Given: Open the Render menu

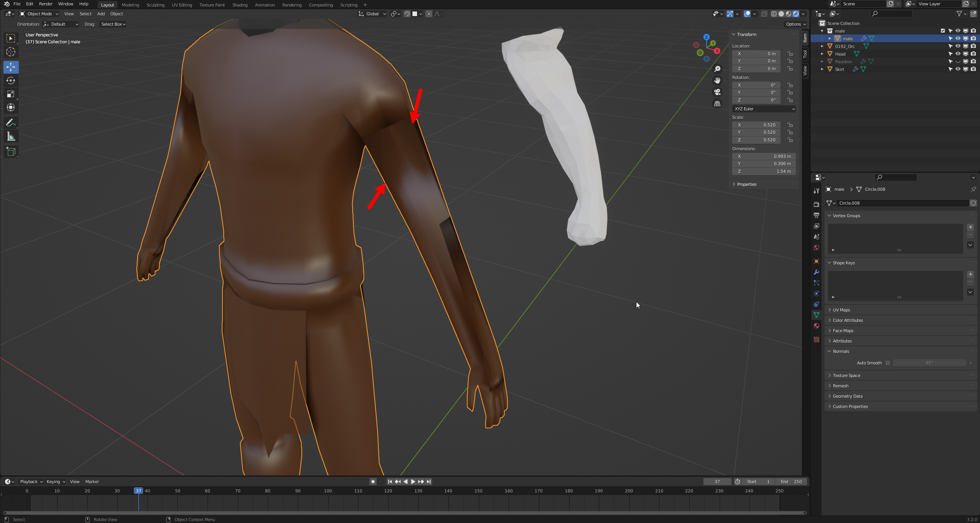Looking at the screenshot, I should click(46, 4).
